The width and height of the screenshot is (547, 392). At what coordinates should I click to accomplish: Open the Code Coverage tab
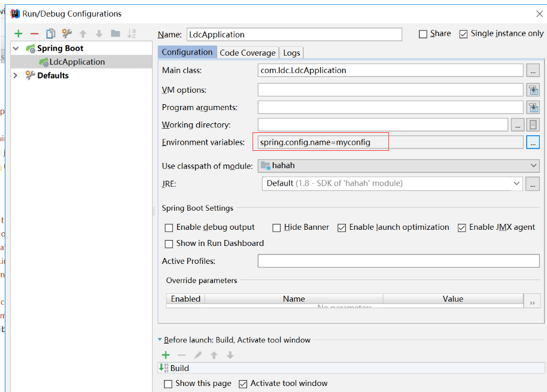pyautogui.click(x=248, y=53)
